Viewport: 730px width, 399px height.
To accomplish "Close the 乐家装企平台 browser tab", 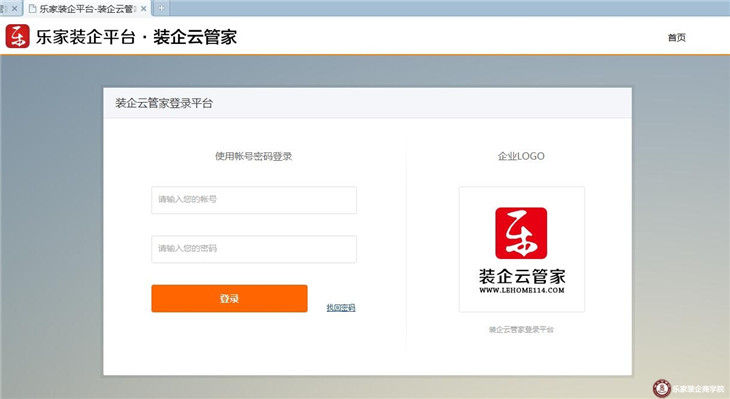I will pos(143,8).
